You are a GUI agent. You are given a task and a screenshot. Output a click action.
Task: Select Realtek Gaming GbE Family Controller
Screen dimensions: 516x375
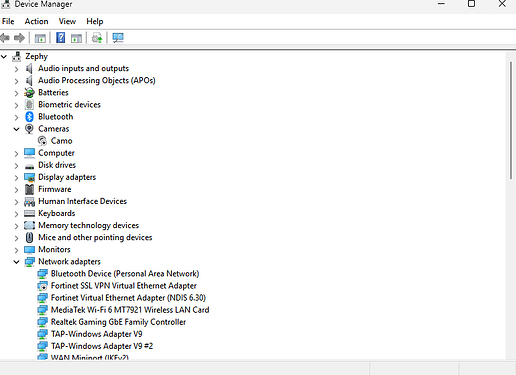[x=118, y=322]
